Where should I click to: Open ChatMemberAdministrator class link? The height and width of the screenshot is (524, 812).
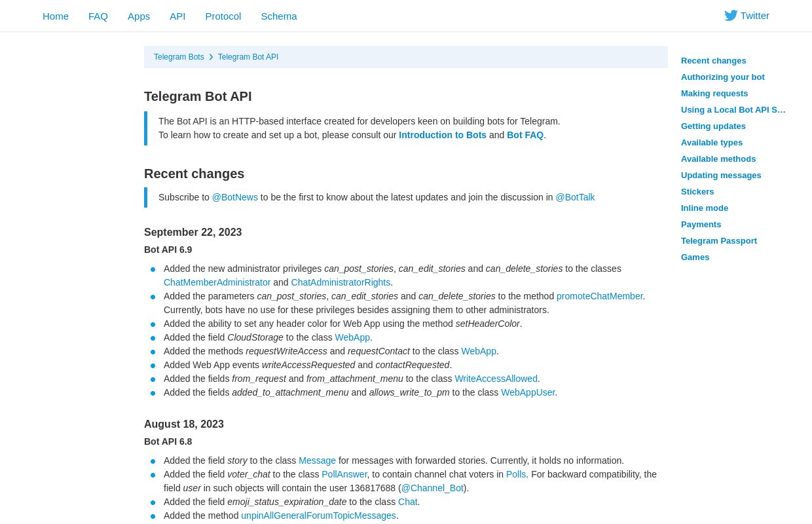pyautogui.click(x=217, y=282)
